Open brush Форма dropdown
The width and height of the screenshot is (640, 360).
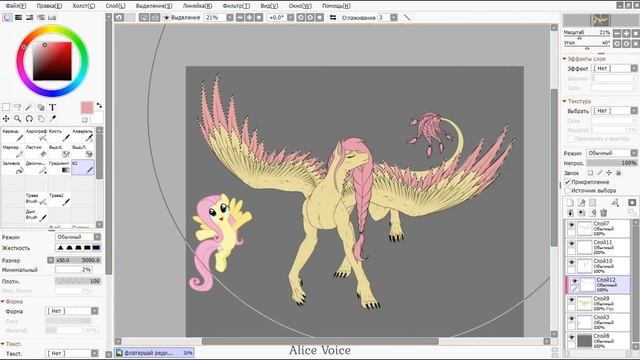click(72, 311)
